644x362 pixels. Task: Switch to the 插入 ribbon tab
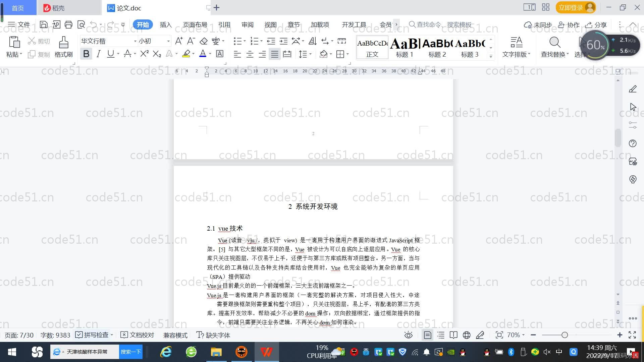tap(166, 24)
